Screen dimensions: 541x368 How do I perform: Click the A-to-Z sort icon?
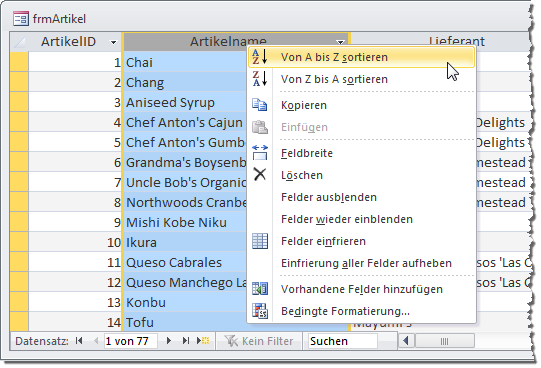click(260, 57)
